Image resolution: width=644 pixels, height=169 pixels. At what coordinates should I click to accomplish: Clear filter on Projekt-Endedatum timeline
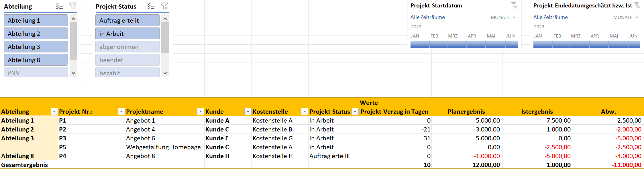637,5
